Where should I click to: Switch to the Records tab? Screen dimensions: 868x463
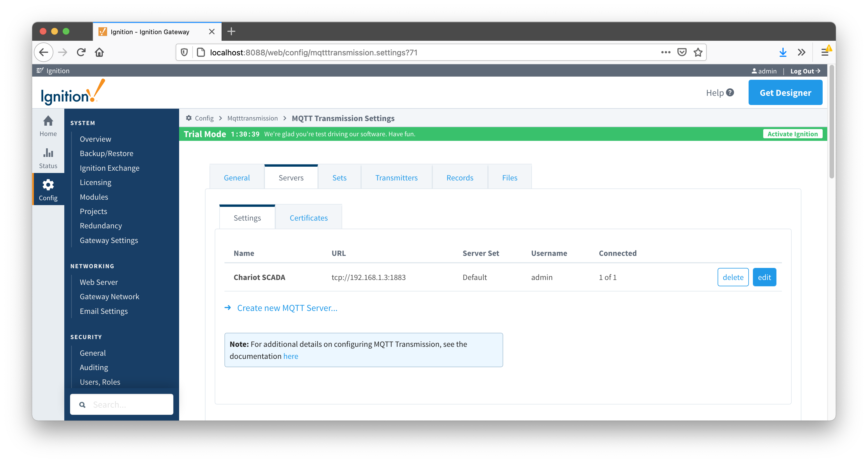point(460,178)
